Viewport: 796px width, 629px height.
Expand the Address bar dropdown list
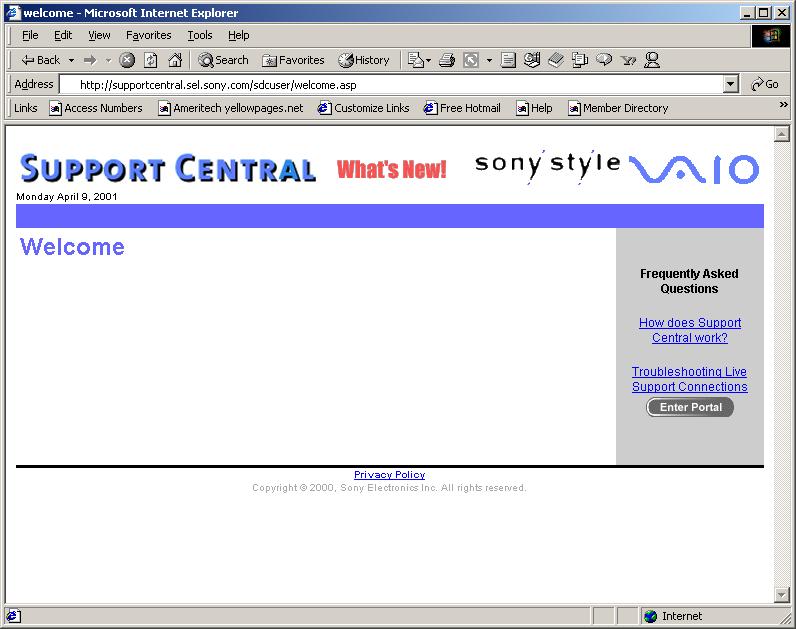731,84
